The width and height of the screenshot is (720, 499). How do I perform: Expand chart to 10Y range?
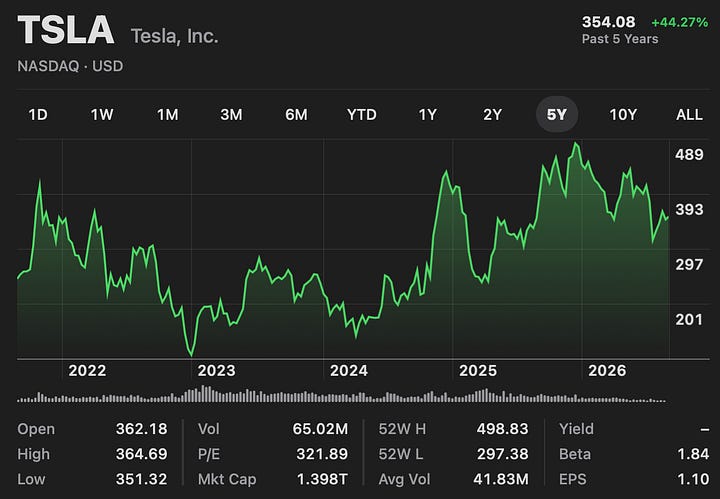623,114
